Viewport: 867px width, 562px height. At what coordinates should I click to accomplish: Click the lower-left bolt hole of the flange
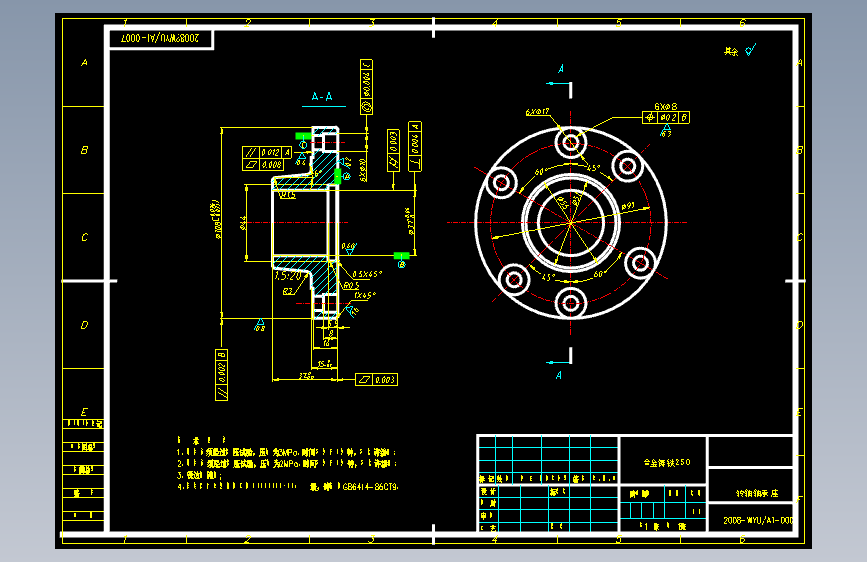tap(514, 279)
